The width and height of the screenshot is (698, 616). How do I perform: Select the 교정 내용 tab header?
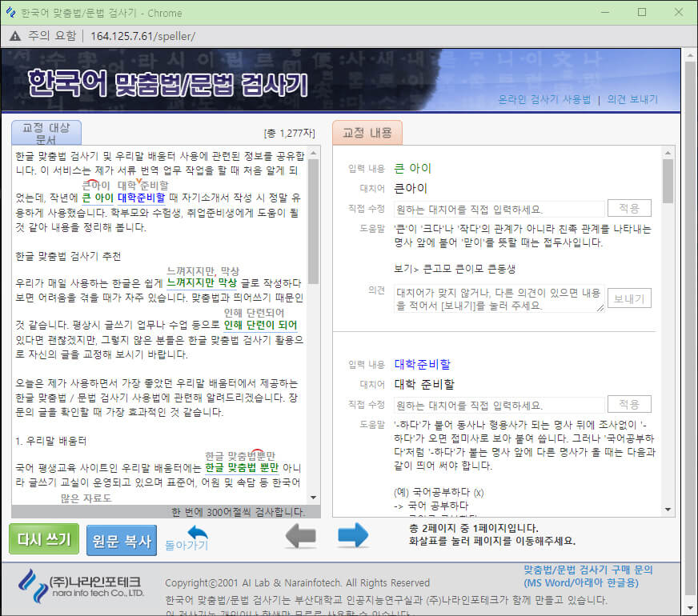point(367,133)
